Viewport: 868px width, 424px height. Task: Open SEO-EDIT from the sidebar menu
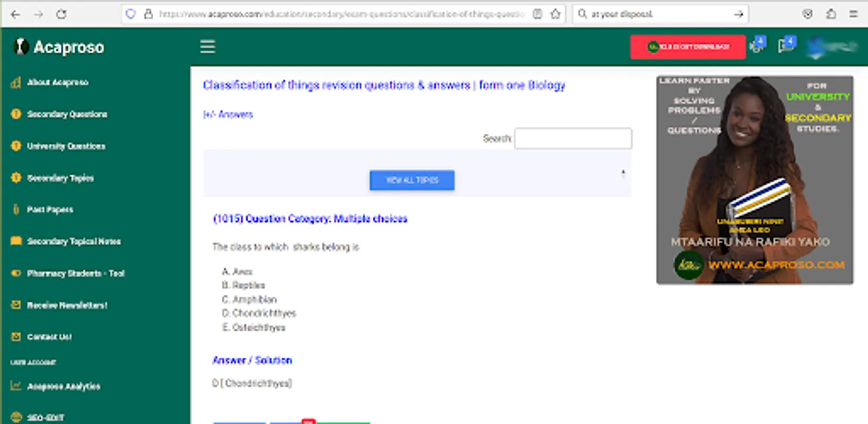(x=16, y=417)
